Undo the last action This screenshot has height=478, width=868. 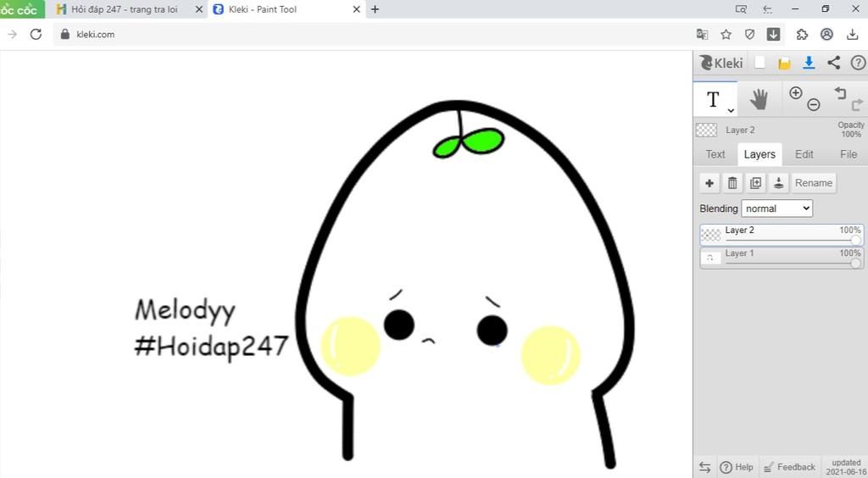pyautogui.click(x=840, y=93)
